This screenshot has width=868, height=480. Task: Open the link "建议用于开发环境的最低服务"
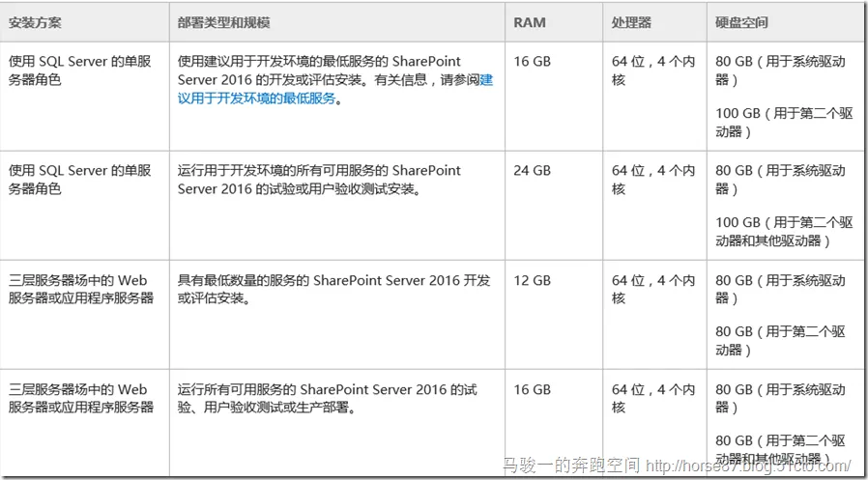(x=334, y=90)
